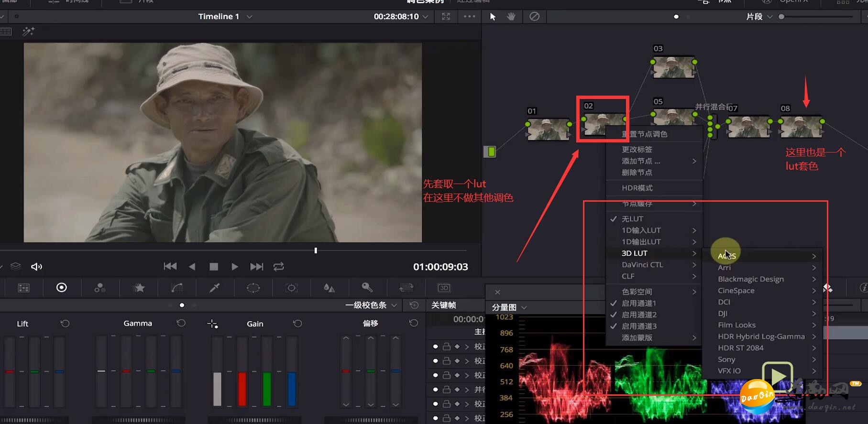Expand the 并 keyframe row
The width and height of the screenshot is (868, 424).
[467, 390]
